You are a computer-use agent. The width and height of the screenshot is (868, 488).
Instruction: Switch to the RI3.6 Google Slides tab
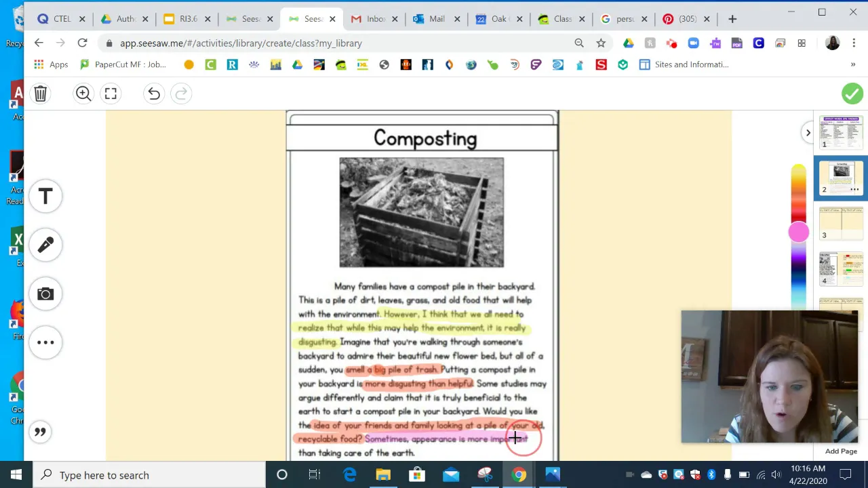(187, 19)
